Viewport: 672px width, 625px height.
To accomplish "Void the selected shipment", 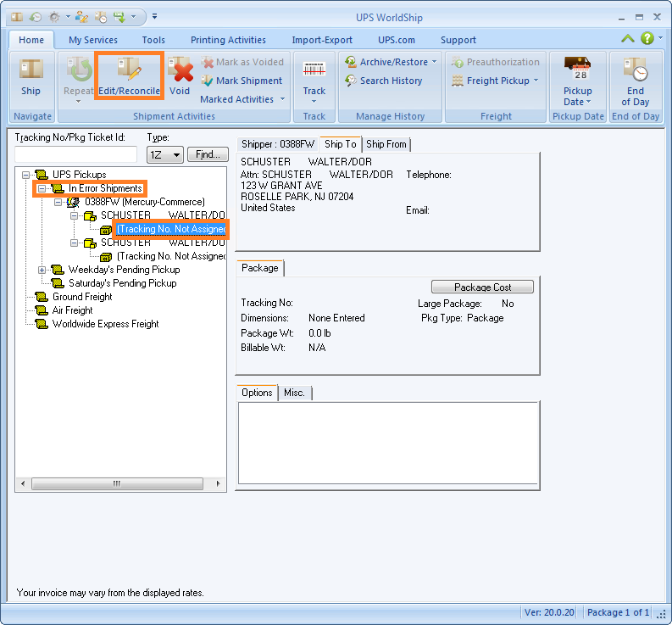I will tap(180, 75).
